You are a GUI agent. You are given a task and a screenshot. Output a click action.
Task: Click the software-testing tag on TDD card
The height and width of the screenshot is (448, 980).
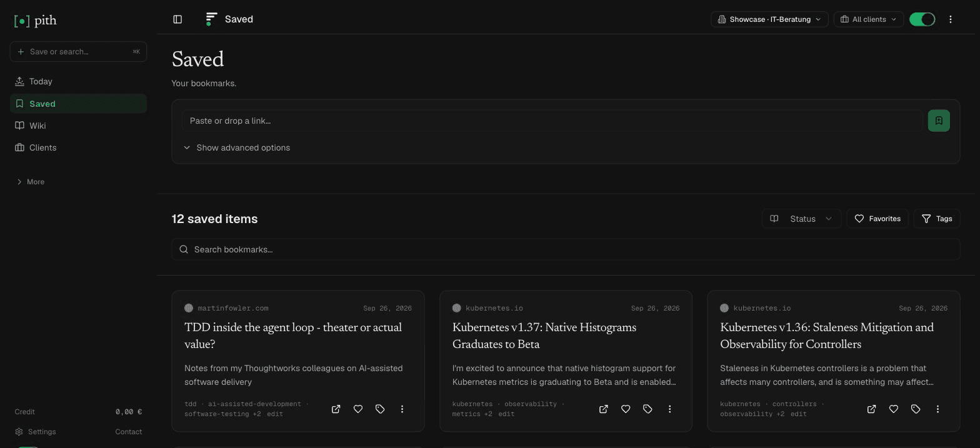pos(216,414)
